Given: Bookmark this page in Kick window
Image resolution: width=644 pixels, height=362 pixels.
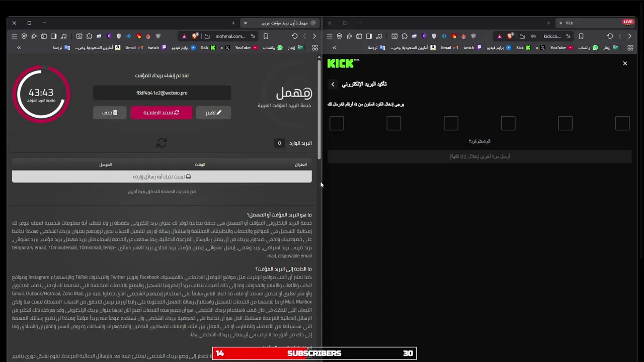Looking at the screenshot, I should 581,36.
